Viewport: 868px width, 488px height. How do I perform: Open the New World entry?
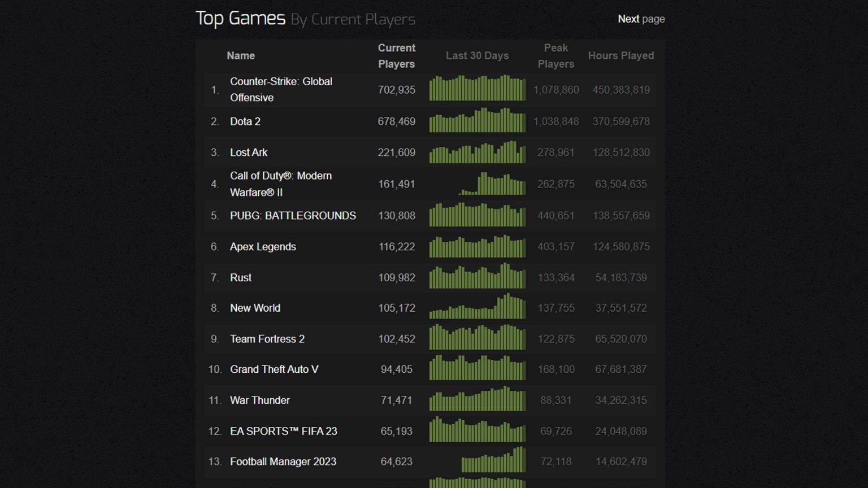(x=255, y=308)
